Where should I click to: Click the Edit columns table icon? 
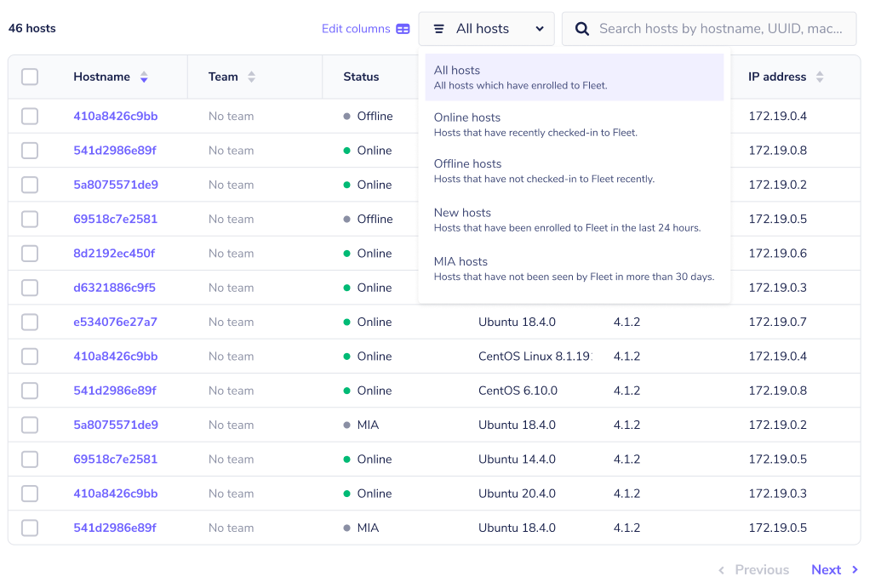click(403, 29)
